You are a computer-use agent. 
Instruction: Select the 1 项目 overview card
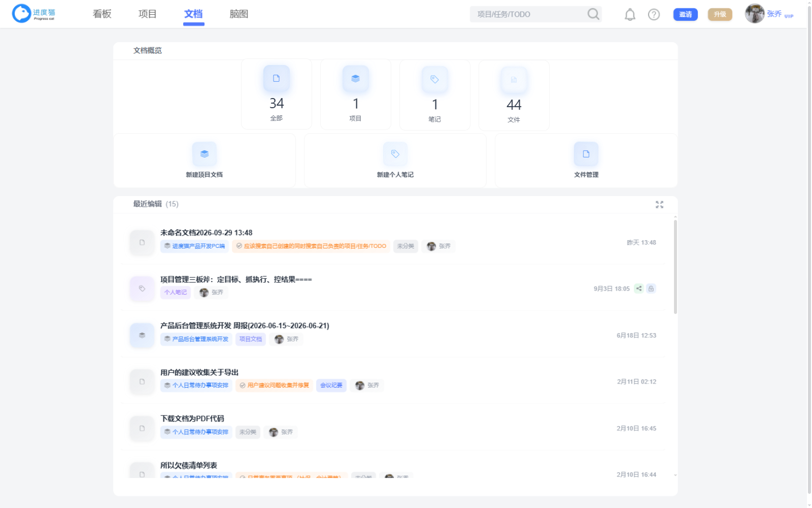point(356,94)
